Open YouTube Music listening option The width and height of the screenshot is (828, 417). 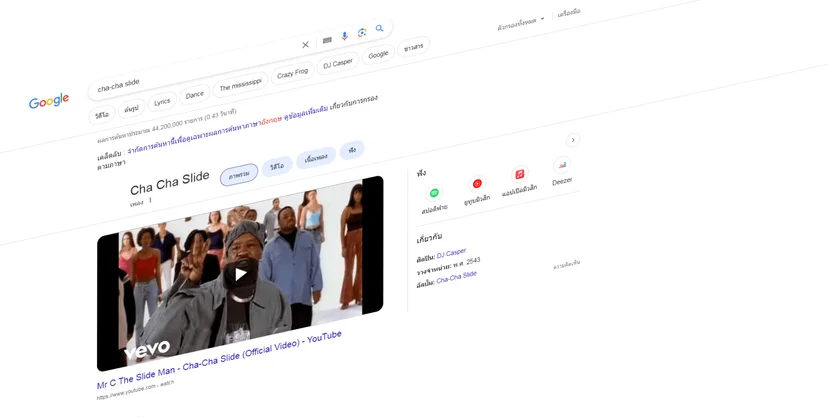[477, 189]
